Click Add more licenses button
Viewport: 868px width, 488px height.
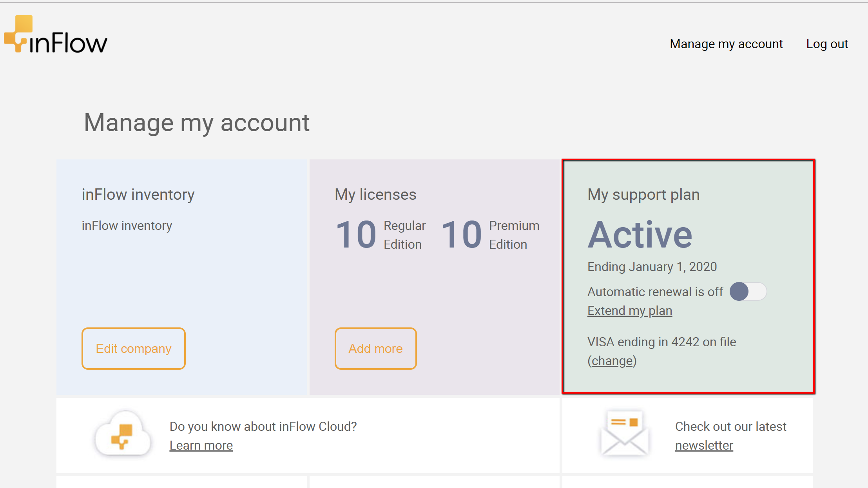(375, 349)
